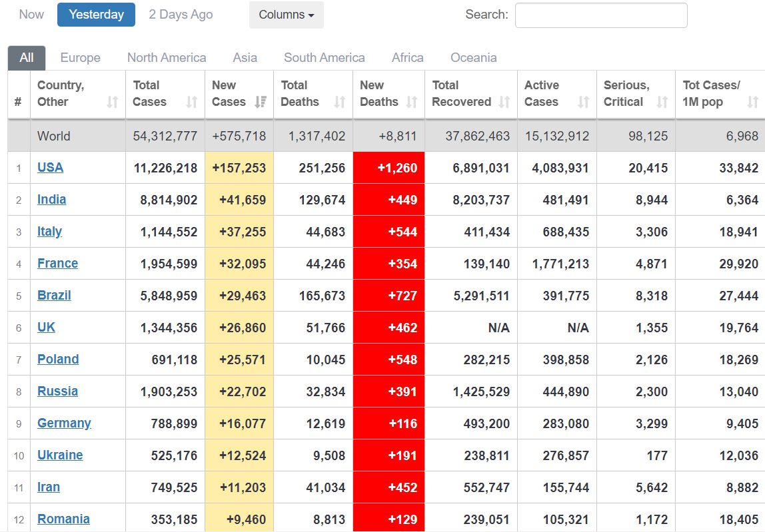Switch to the Europe tab

point(80,58)
